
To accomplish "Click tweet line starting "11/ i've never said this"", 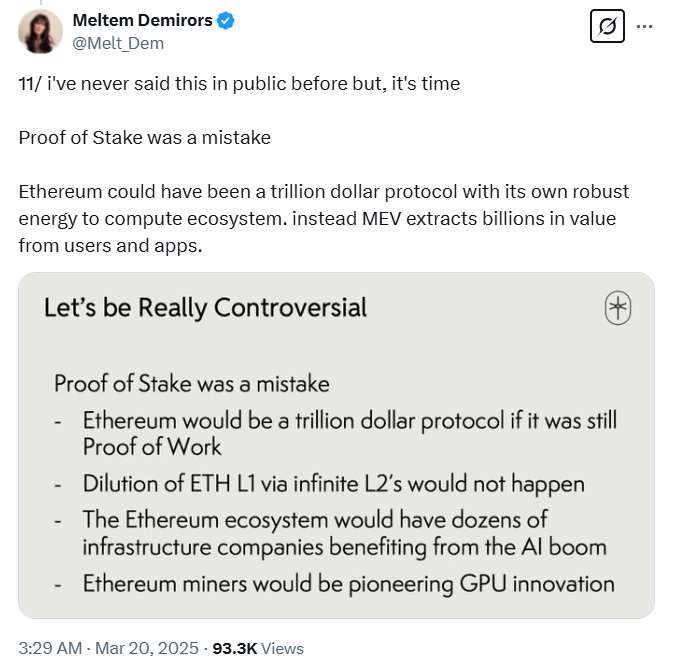I will pos(239,84).
